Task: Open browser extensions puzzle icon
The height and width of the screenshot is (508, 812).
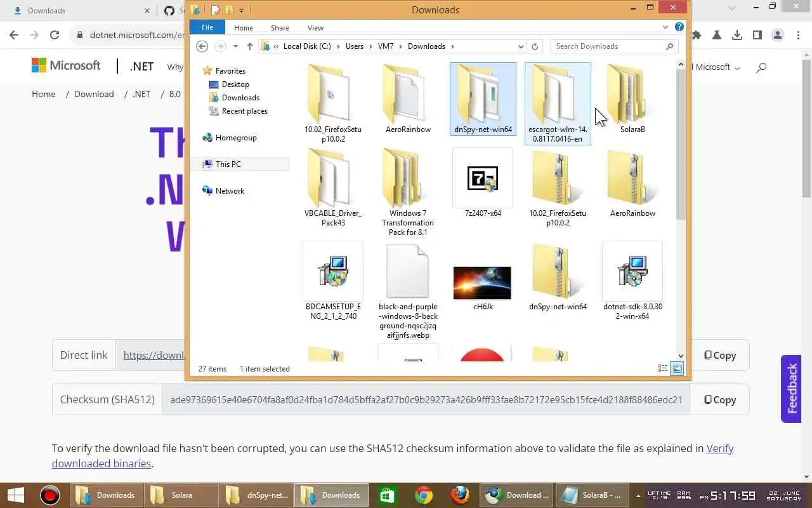Action: (697, 36)
